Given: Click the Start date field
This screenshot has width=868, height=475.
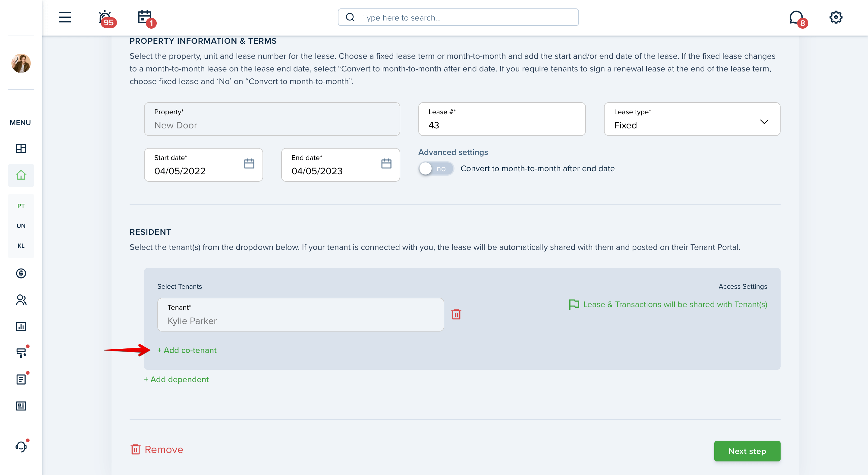Looking at the screenshot, I should [203, 165].
